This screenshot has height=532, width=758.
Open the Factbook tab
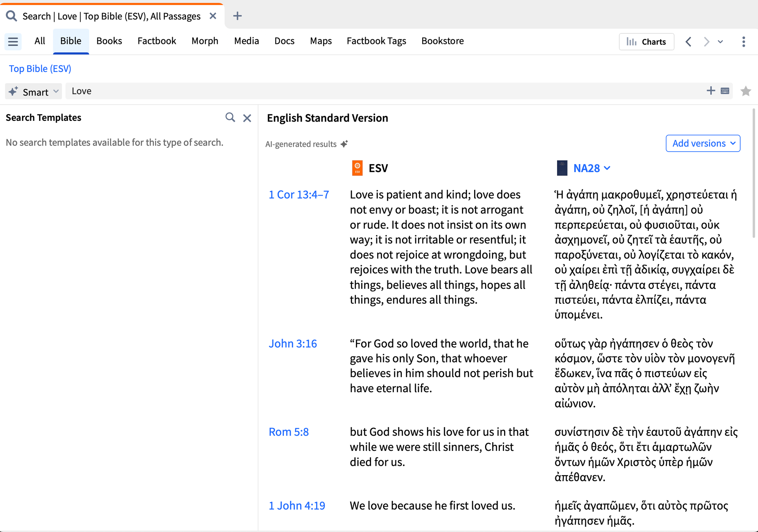tap(157, 41)
